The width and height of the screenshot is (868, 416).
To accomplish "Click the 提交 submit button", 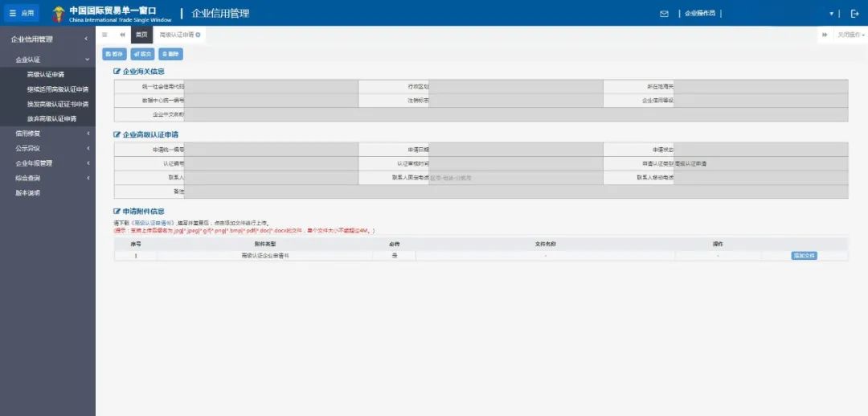I will pyautogui.click(x=141, y=54).
